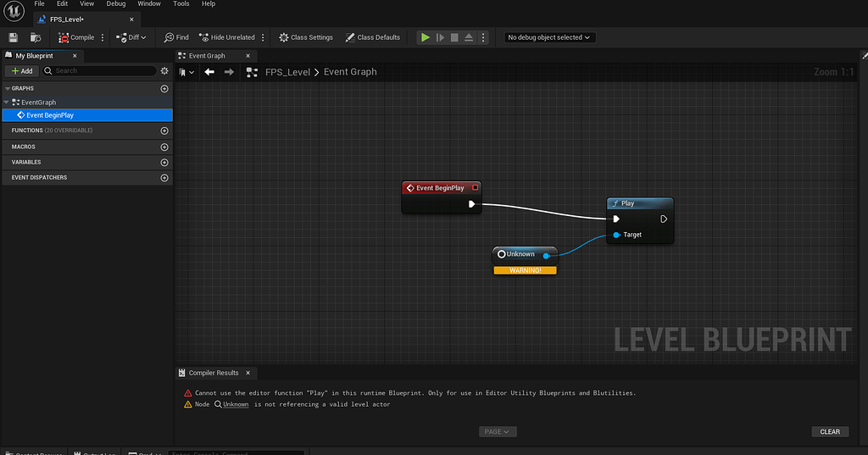Add a new macro with plus icon
The height and width of the screenshot is (455, 868).
tap(164, 147)
